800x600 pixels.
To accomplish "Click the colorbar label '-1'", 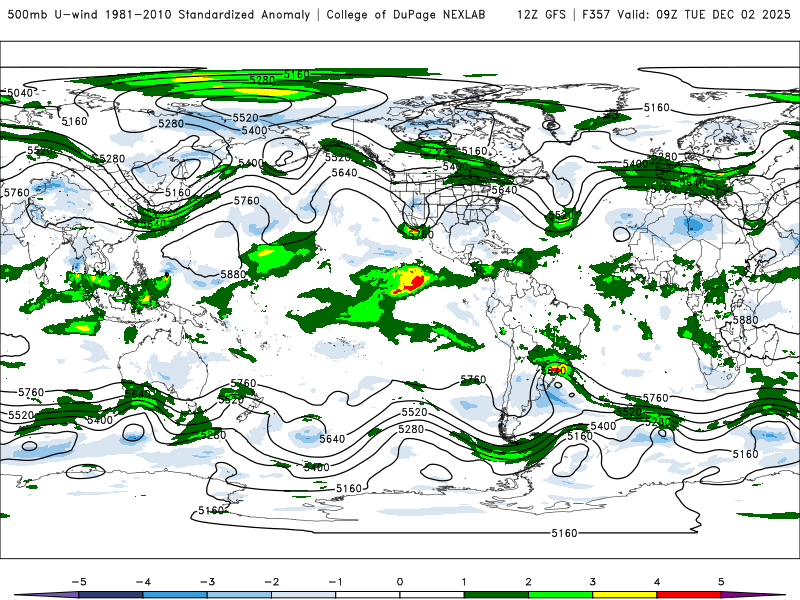I will pos(336,582).
